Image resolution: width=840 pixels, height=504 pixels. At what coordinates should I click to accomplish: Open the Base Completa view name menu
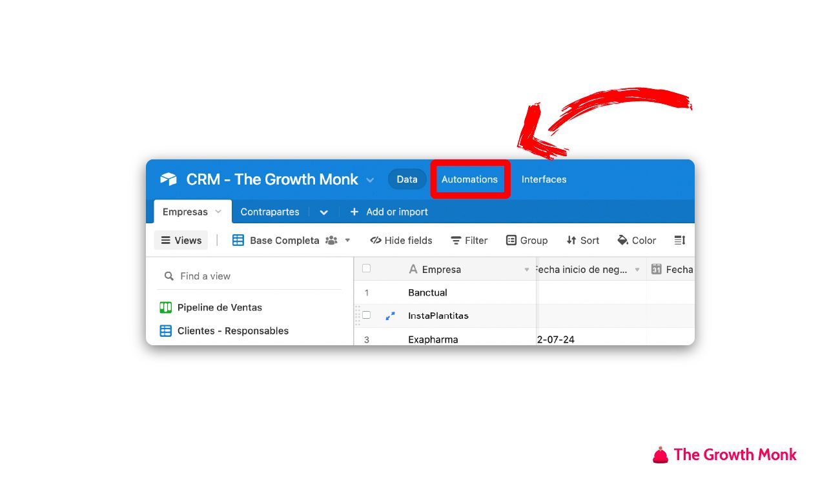[x=285, y=240]
